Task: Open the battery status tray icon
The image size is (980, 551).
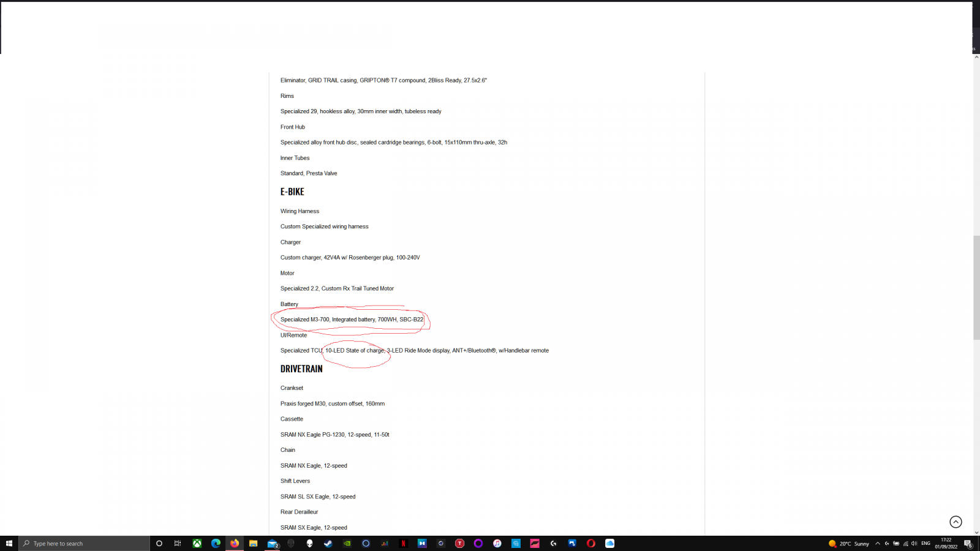Action: [x=896, y=544]
